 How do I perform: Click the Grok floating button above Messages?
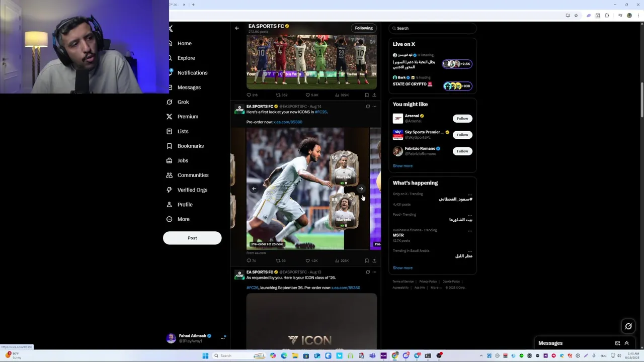click(x=628, y=326)
